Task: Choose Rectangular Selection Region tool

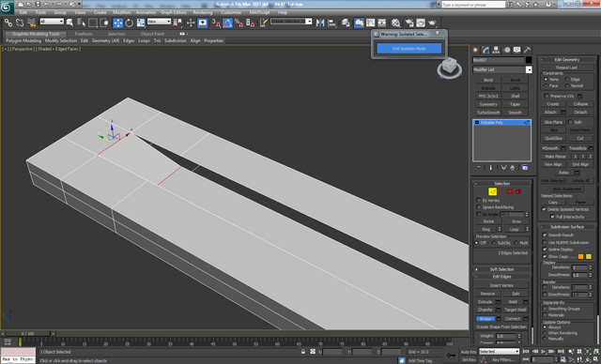Action: (92, 23)
